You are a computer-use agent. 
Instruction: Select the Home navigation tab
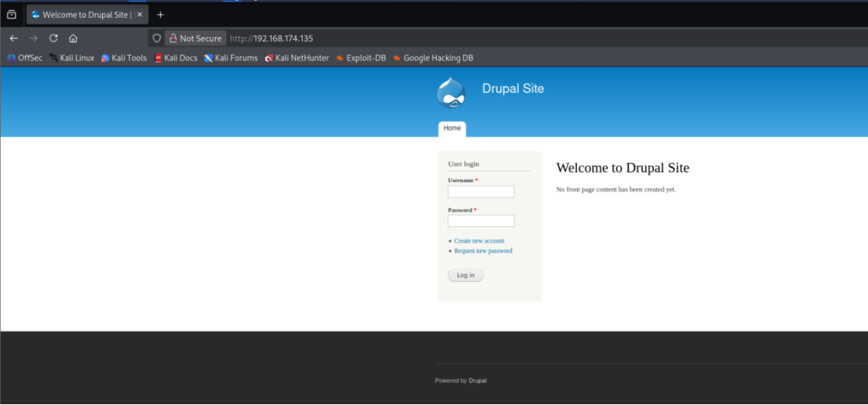coord(452,129)
